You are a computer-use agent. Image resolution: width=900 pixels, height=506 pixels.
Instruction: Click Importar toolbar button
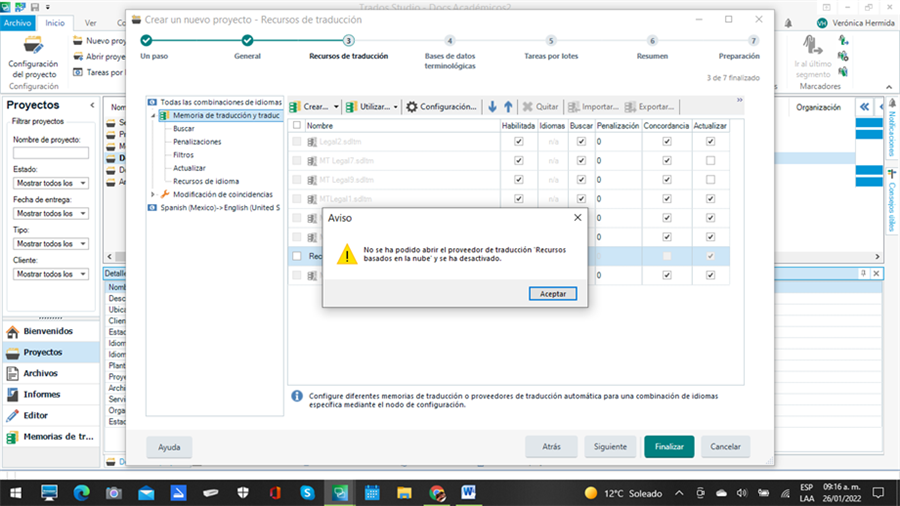click(593, 107)
